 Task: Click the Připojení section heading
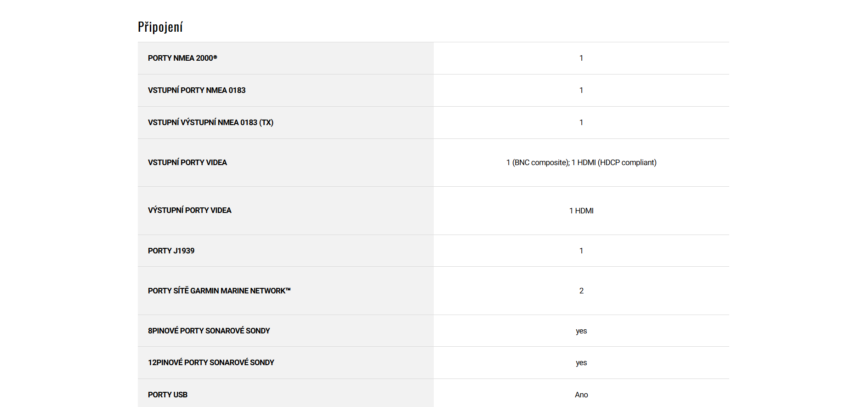(160, 27)
